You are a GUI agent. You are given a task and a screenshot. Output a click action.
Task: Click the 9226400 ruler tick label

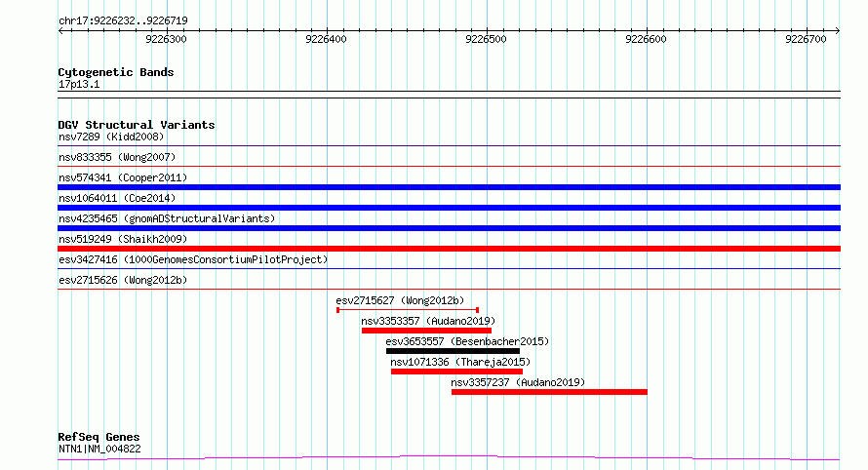click(326, 39)
